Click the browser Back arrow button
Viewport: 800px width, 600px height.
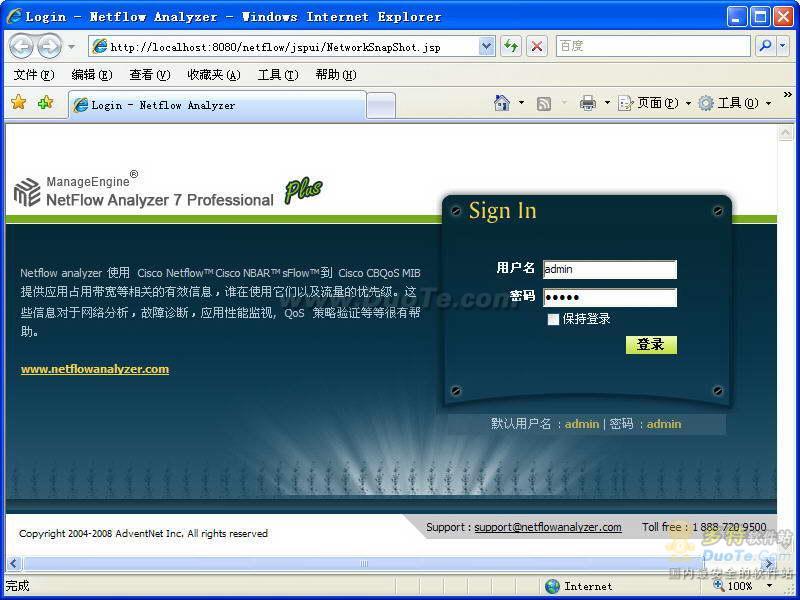tap(21, 46)
